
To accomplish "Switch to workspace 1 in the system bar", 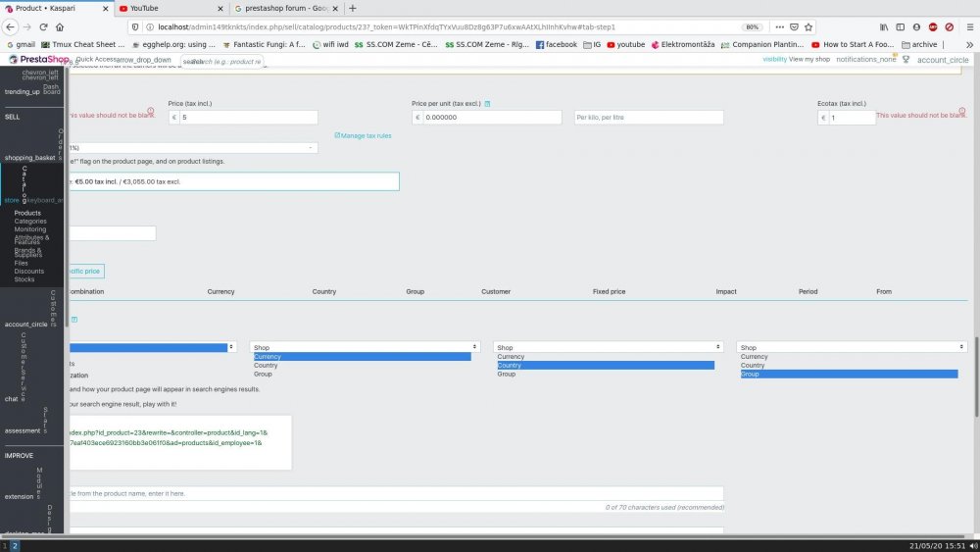I will (x=5, y=546).
